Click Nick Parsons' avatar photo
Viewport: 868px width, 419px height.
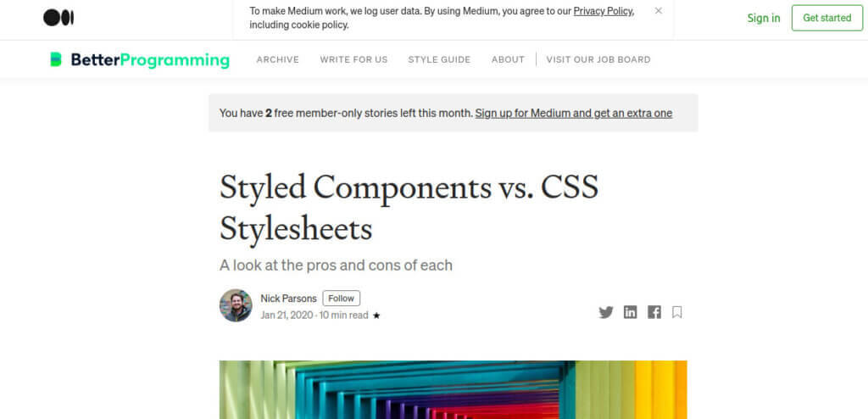coord(236,305)
